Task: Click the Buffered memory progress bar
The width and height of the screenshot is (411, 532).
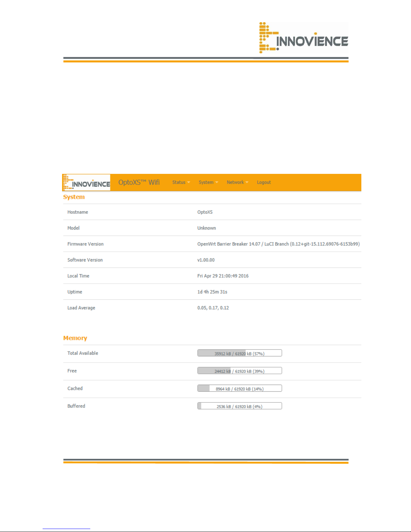Action: coord(240,406)
